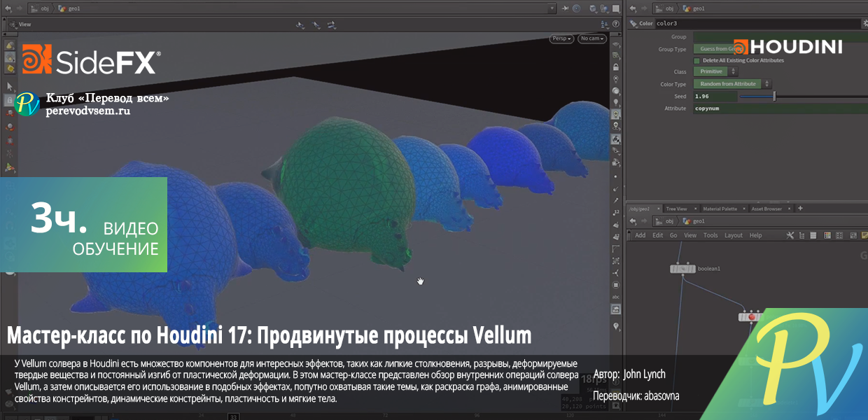Open the Help menu in network editor
This screenshot has height=420, width=868.
tap(755, 235)
